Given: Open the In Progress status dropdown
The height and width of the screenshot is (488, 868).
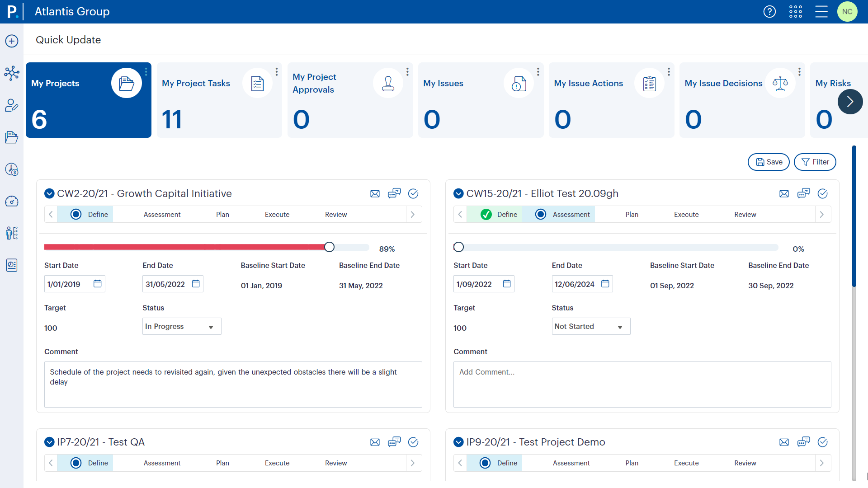Looking at the screenshot, I should pyautogui.click(x=182, y=327).
